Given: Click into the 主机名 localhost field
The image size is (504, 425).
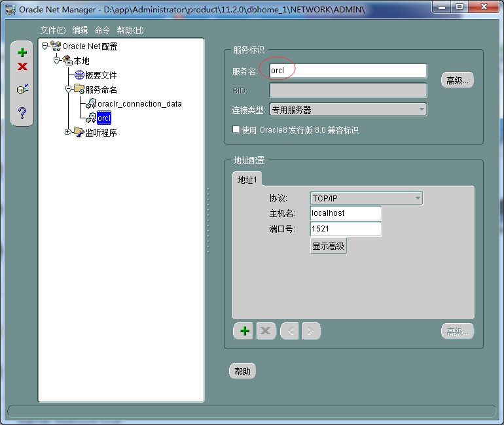Looking at the screenshot, I should [x=346, y=213].
